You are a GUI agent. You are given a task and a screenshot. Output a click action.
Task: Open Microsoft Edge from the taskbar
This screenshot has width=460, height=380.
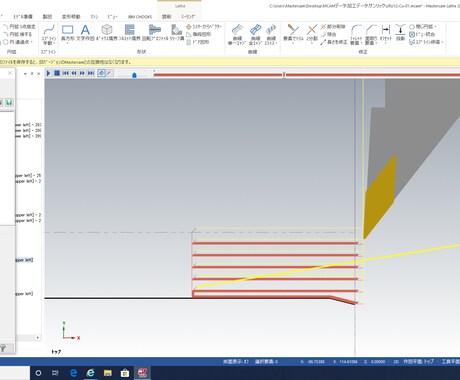(x=73, y=373)
